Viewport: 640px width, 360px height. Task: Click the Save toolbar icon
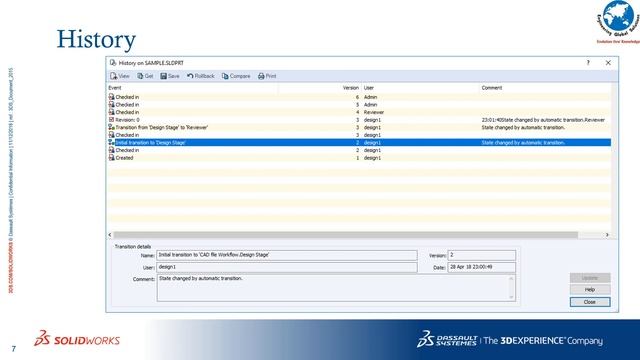pos(164,76)
